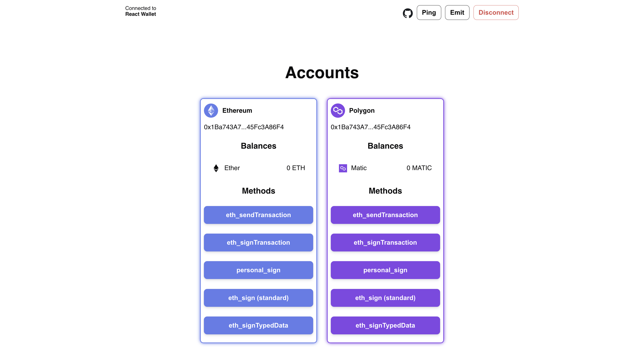Click the 'Accounts' page heading

pos(322,73)
